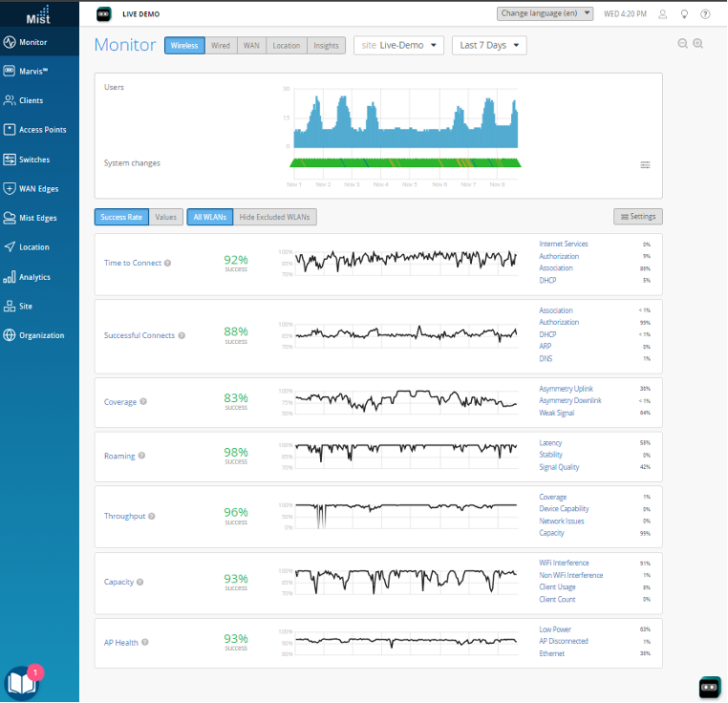Toggle the Success Rate view
This screenshot has height=703, width=728.
121,217
